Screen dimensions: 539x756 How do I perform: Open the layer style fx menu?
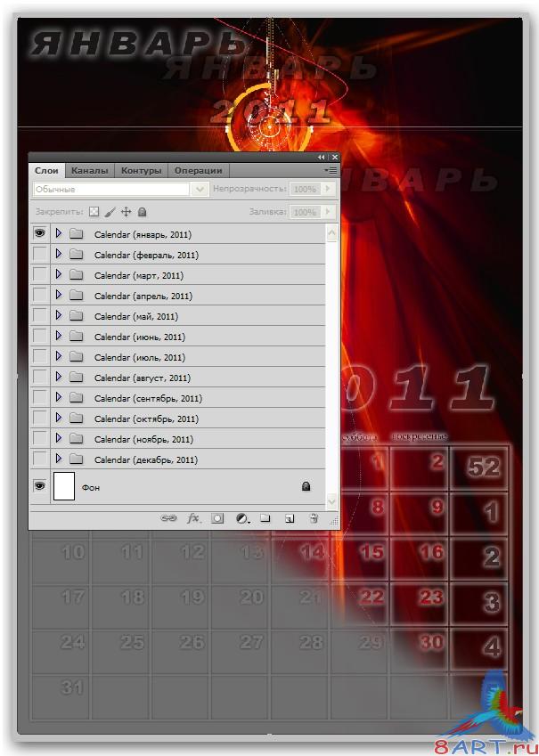[x=193, y=517]
